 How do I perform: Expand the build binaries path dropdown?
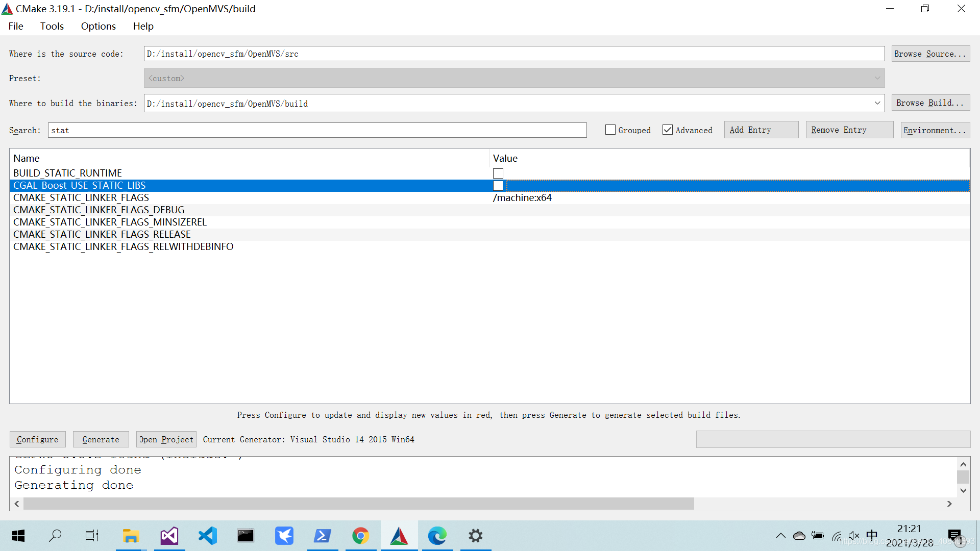[x=877, y=103]
